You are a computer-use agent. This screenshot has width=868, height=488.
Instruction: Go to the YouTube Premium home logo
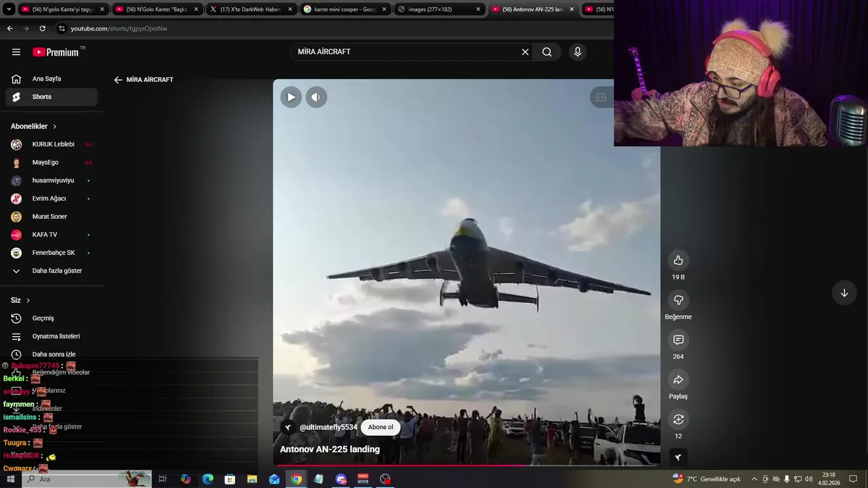click(x=56, y=52)
